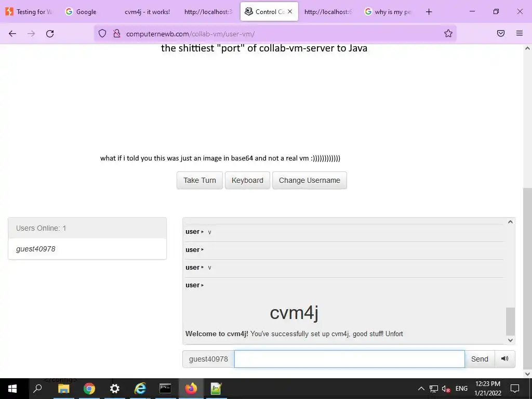Screen dimensions: 532x399
Task: Click the network tray icon
Action: pos(434,389)
